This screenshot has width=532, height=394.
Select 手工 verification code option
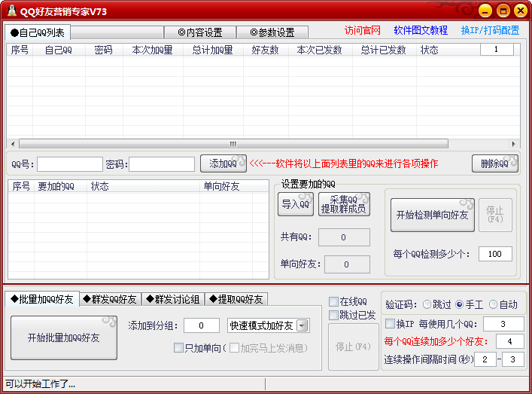(x=460, y=304)
